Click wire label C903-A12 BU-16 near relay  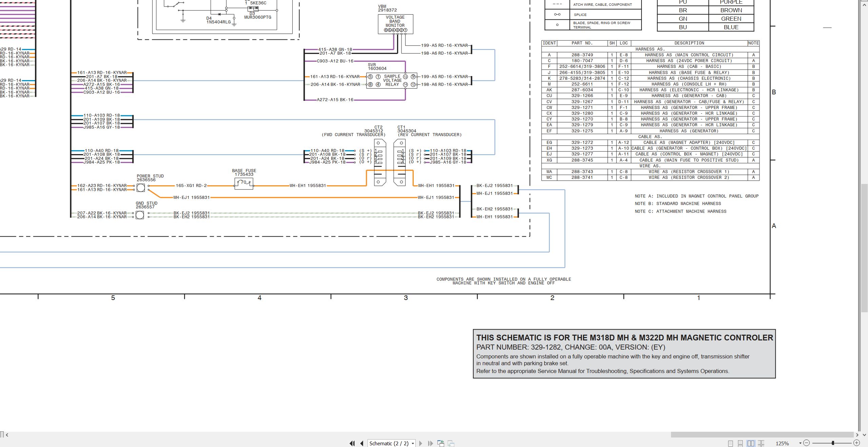(335, 61)
